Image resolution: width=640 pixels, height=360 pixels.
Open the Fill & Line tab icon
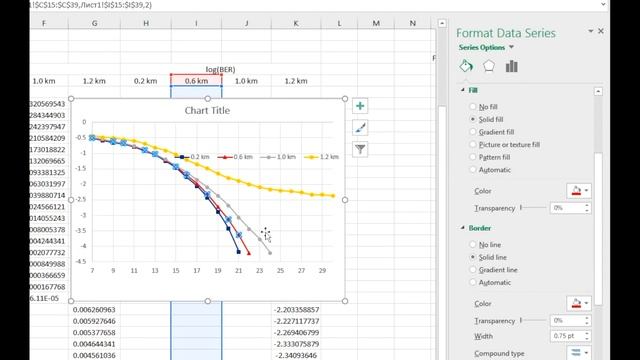coord(466,66)
